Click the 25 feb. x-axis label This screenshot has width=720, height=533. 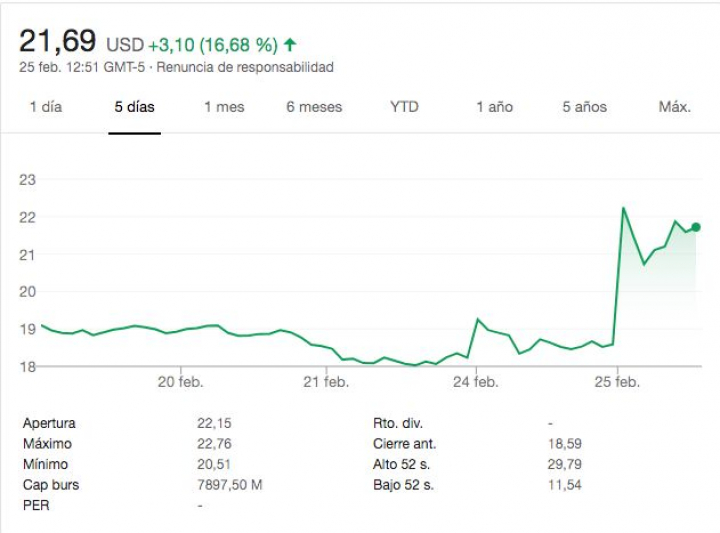(x=618, y=382)
